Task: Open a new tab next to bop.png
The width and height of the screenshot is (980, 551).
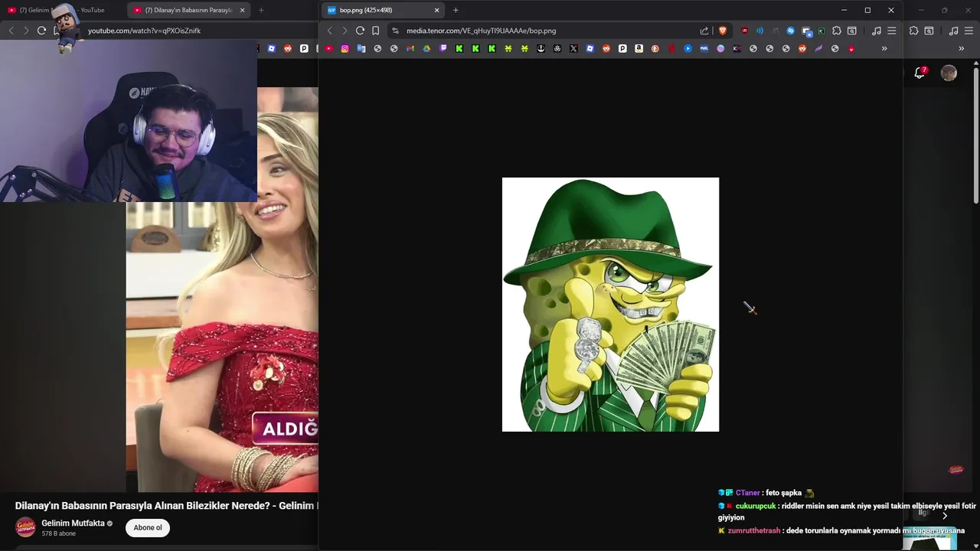Action: coord(456,10)
